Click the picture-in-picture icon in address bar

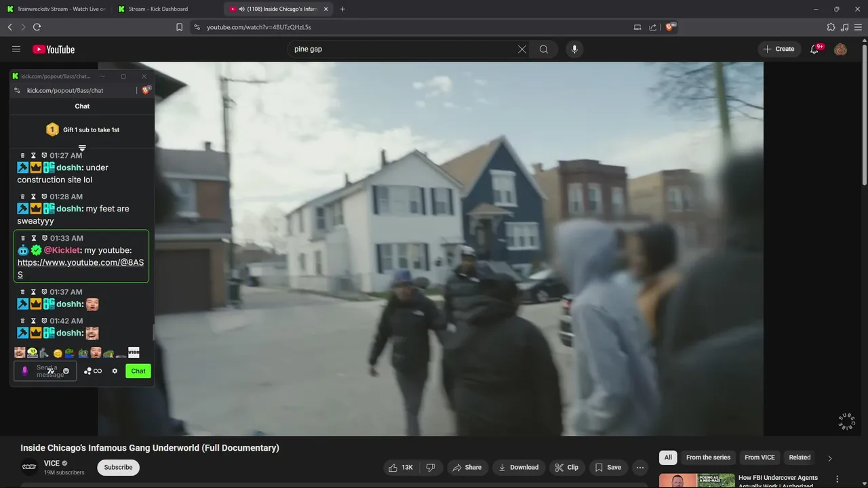[637, 27]
